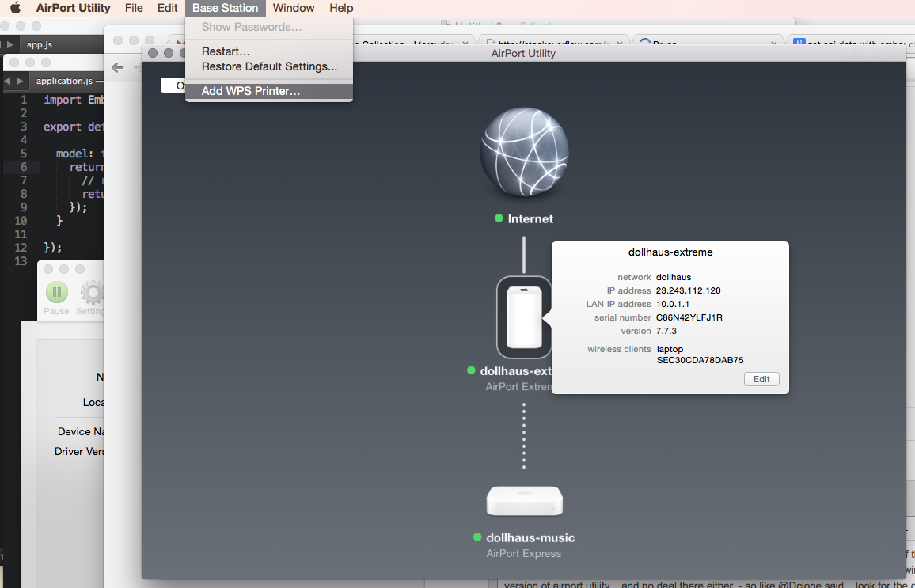Choose Restart… from the Base Station menu

pos(269,51)
